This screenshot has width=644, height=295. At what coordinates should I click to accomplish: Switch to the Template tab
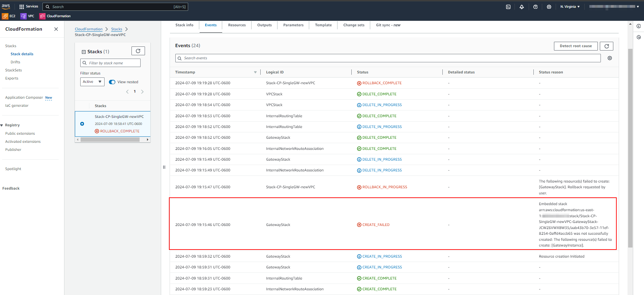coord(323,25)
